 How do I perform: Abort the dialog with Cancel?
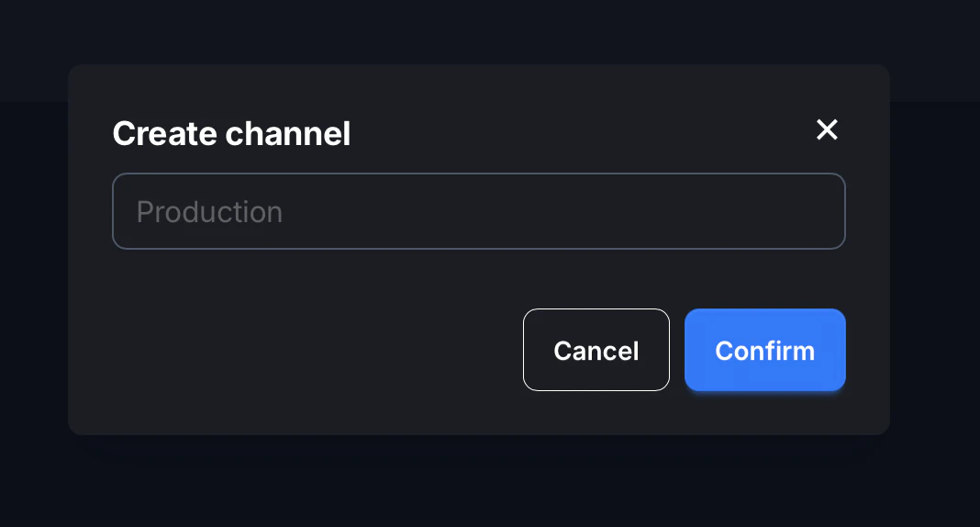[596, 350]
